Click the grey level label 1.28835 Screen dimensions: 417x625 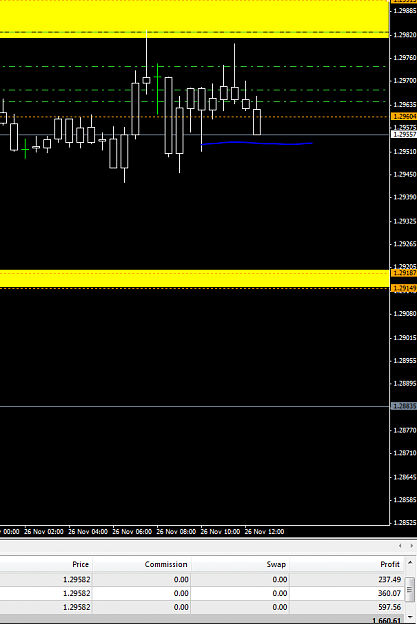(x=404, y=406)
